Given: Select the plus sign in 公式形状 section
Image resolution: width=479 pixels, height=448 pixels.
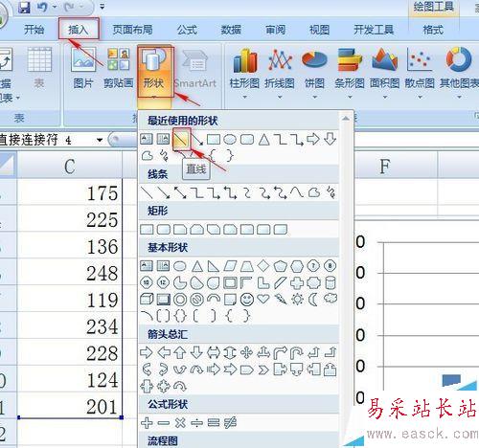Looking at the screenshot, I should coord(147,423).
